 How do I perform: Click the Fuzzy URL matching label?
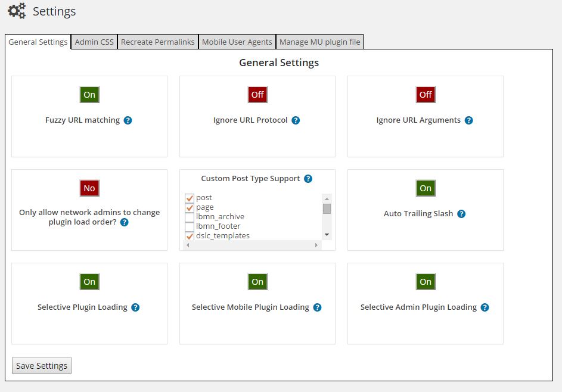click(x=82, y=120)
